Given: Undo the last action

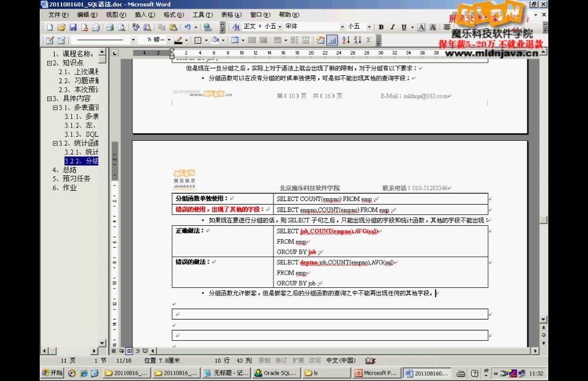Looking at the screenshot, I should click(x=188, y=27).
